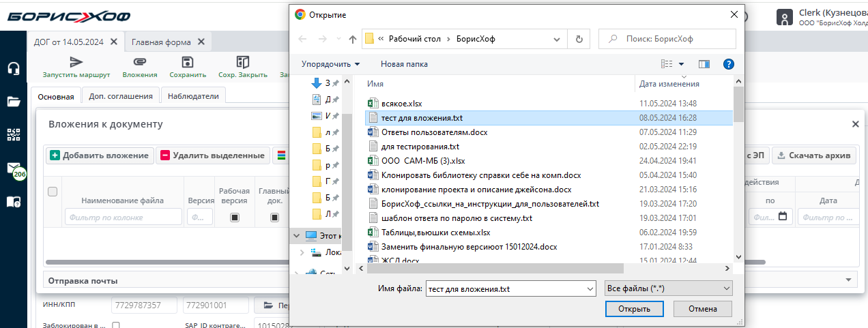The width and height of the screenshot is (868, 328).
Task: Navigate back in the file dialog
Action: click(303, 39)
